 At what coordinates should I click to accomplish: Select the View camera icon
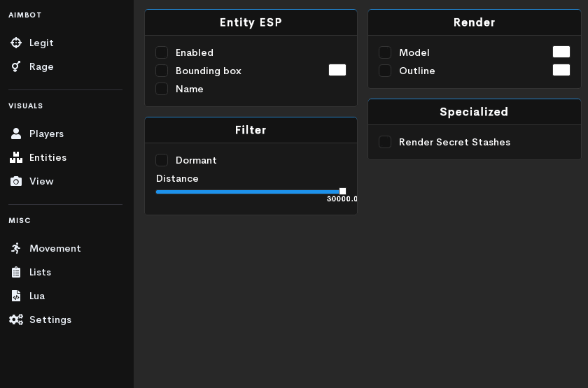pyautogui.click(x=15, y=181)
